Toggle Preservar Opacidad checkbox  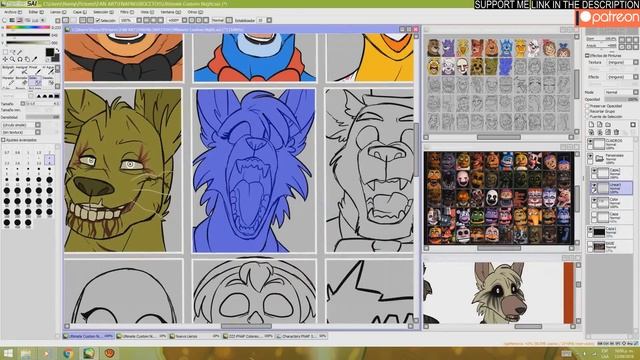coord(587,106)
